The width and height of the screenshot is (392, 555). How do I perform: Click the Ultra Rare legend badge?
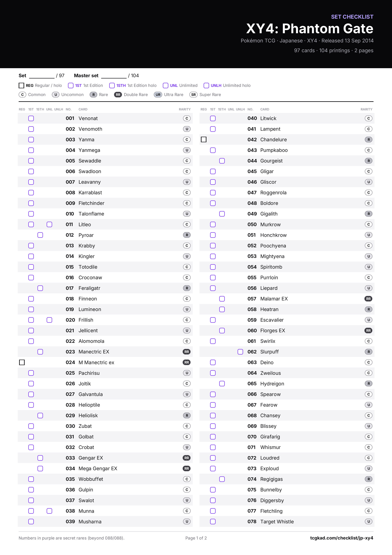pyautogui.click(x=158, y=94)
